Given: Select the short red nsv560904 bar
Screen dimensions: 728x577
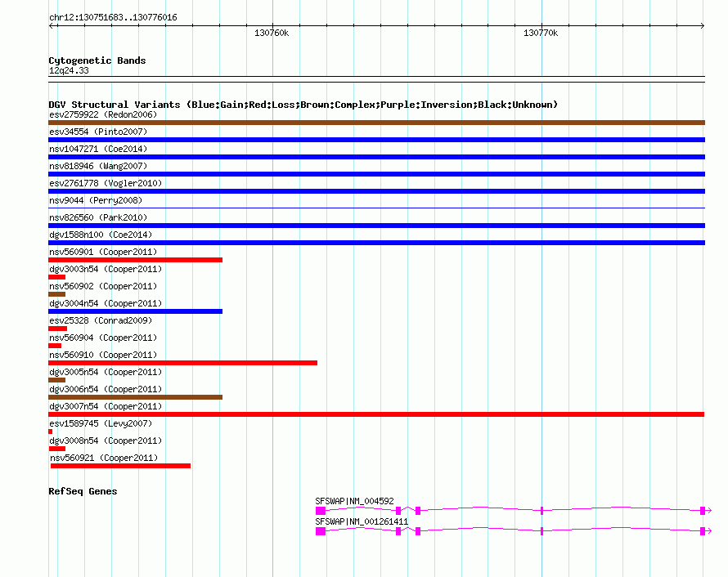Looking at the screenshot, I should pos(55,346).
